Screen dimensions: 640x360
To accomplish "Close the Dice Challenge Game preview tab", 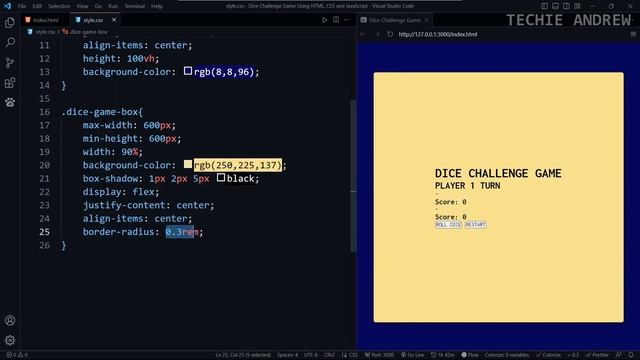I will pos(427,20).
